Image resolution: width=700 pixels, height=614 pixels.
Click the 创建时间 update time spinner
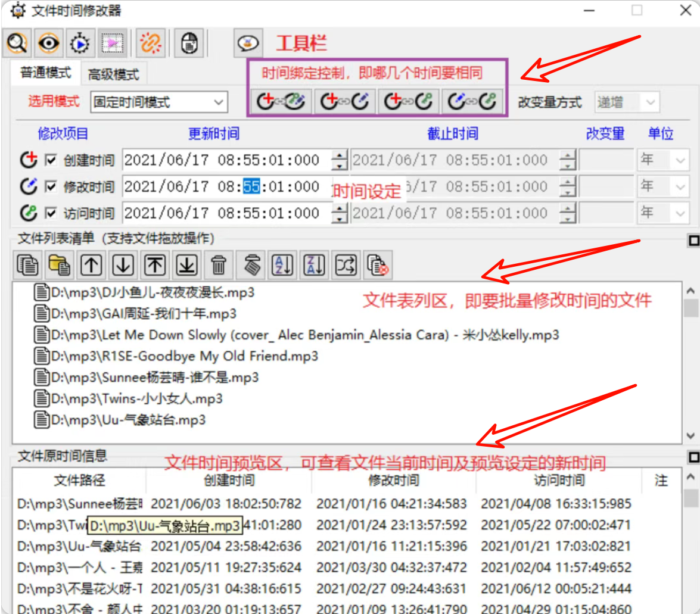[x=340, y=160]
